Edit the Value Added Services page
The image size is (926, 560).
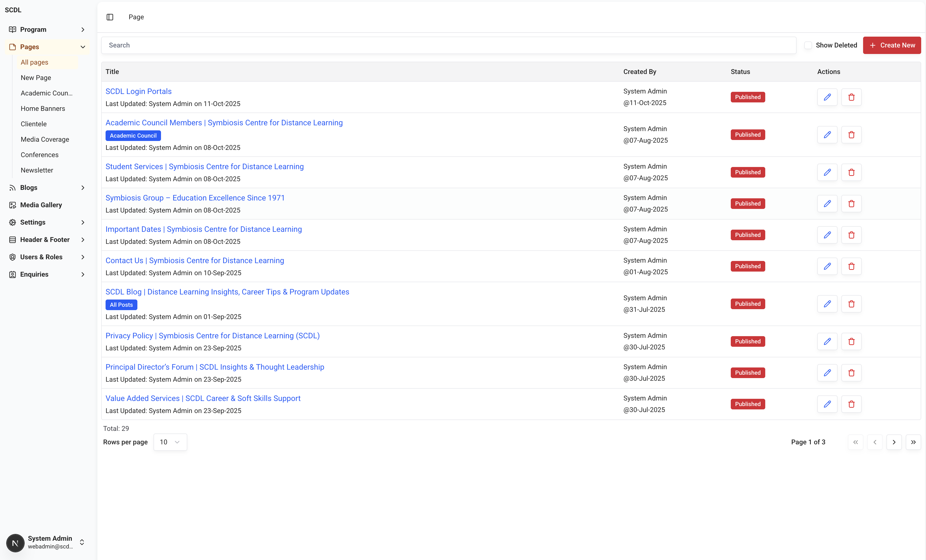click(827, 404)
